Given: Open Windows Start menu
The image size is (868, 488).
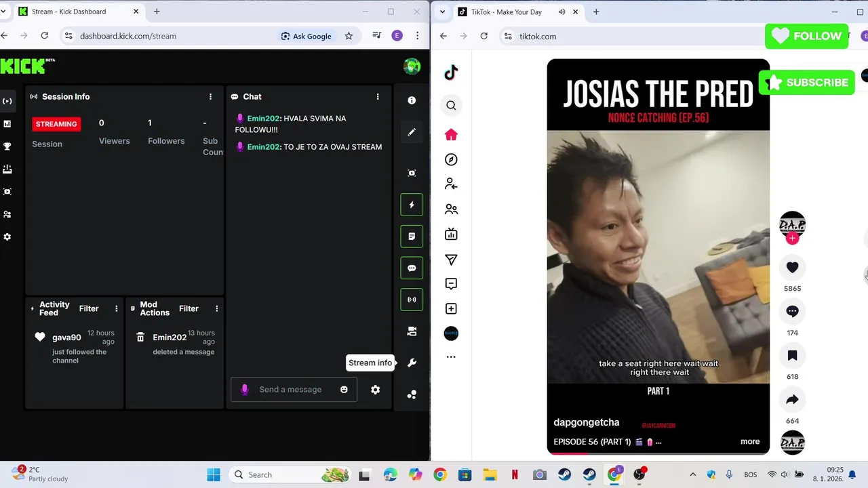Looking at the screenshot, I should pyautogui.click(x=214, y=474).
